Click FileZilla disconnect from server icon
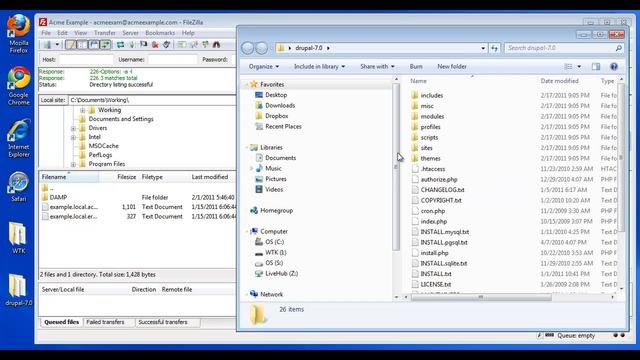Image resolution: width=640 pixels, height=360 pixels. [155, 44]
